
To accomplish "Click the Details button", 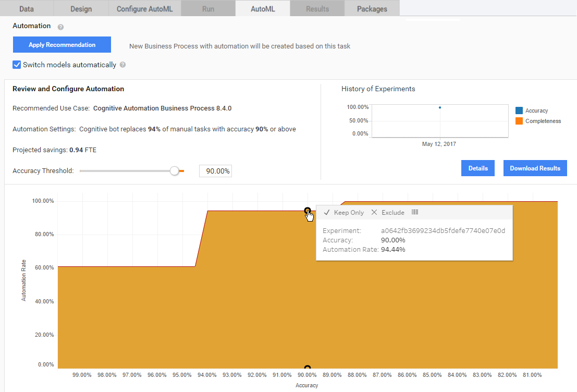I will pos(477,168).
